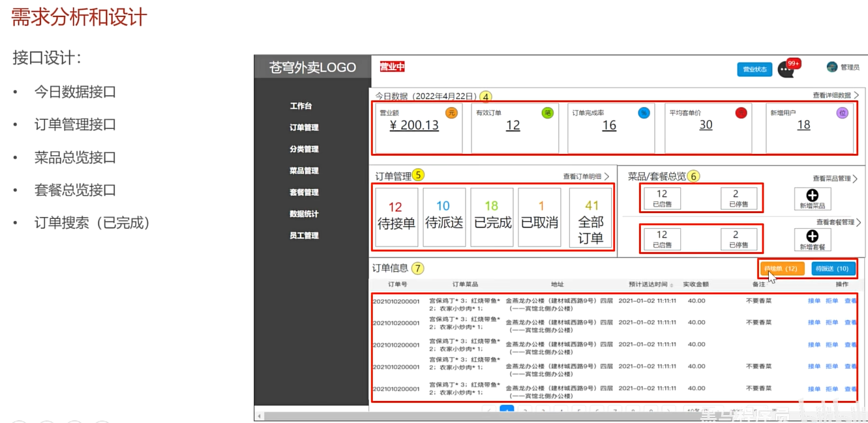Click the 18 已完成 order card
This screenshot has height=423, width=868.
pyautogui.click(x=492, y=217)
